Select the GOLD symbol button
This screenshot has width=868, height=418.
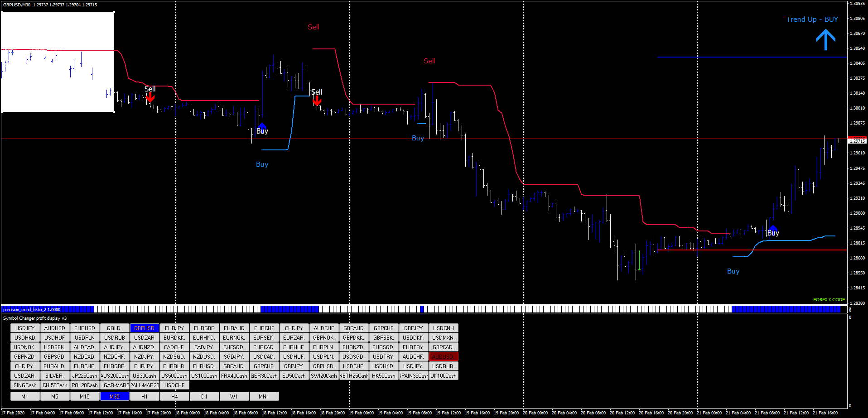[115, 328]
